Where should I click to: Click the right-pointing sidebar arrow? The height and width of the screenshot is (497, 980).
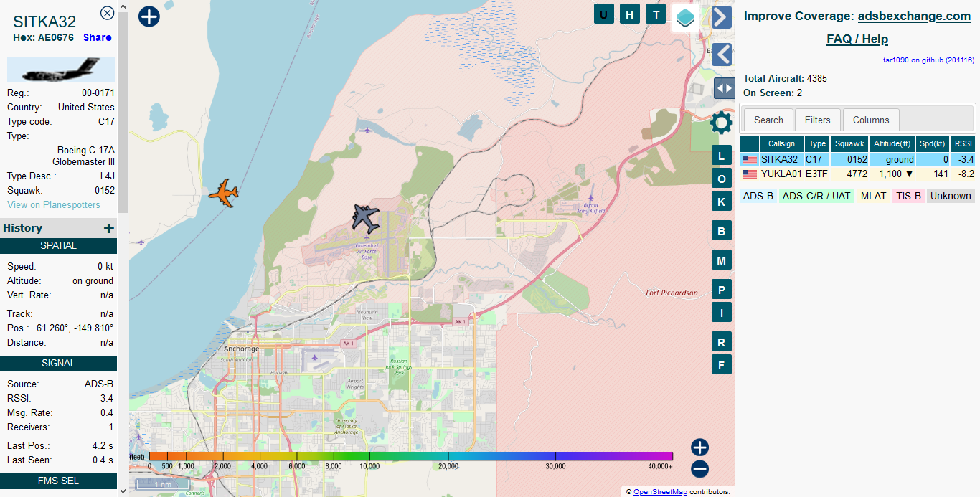(722, 17)
